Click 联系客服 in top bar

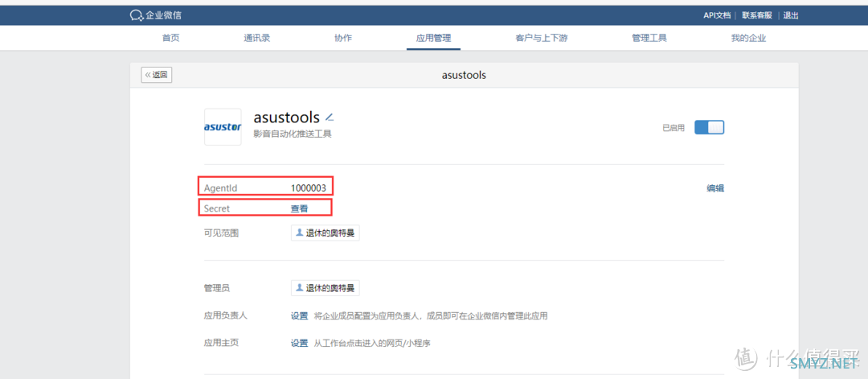[757, 15]
